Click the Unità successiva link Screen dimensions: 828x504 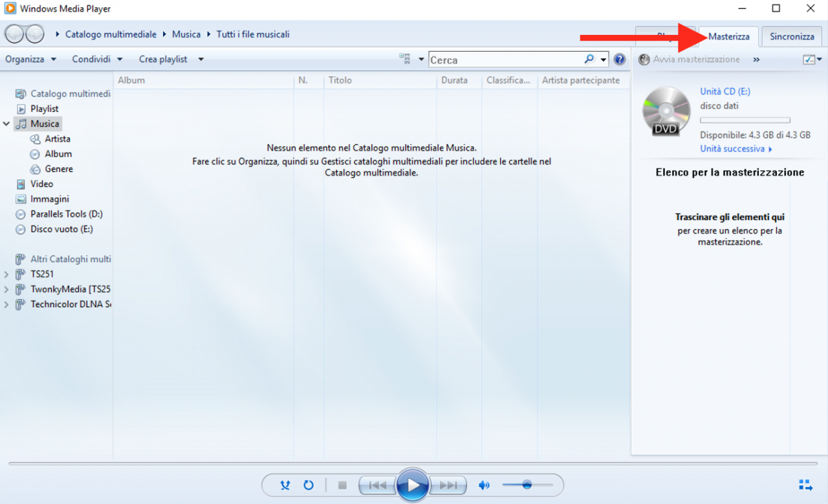736,149
